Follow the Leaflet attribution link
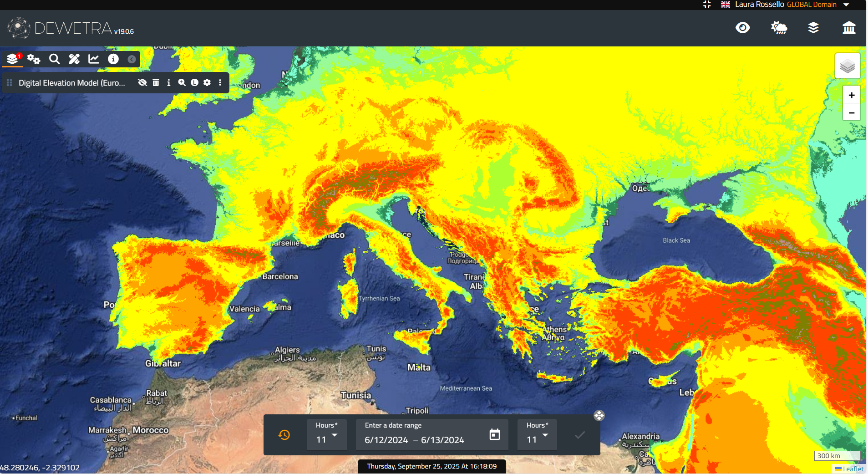The width and height of the screenshot is (868, 474). (853, 469)
